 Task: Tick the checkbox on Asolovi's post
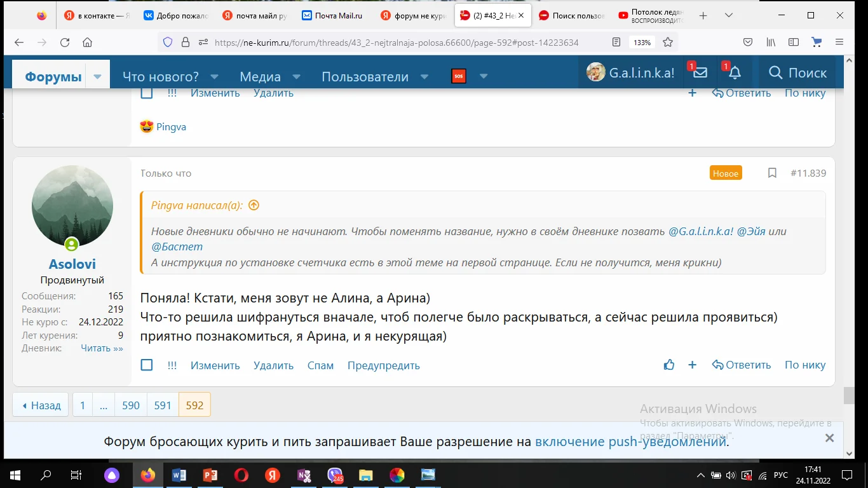tap(146, 365)
